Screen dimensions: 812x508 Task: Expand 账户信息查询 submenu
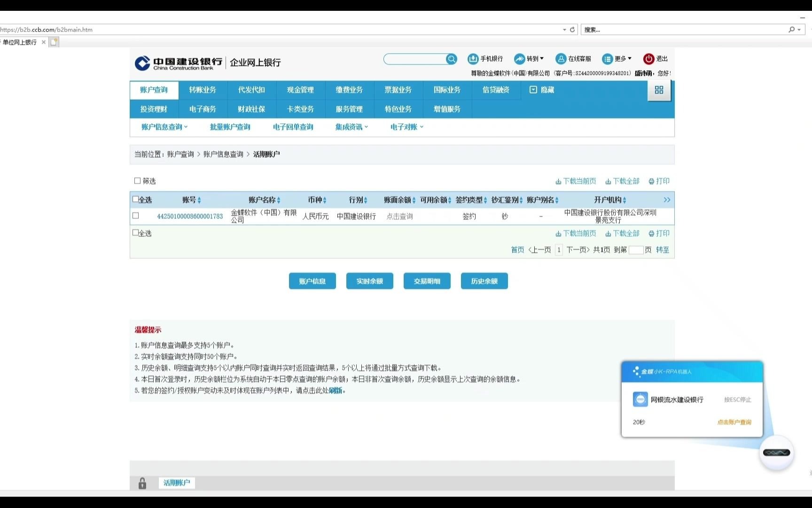point(164,127)
